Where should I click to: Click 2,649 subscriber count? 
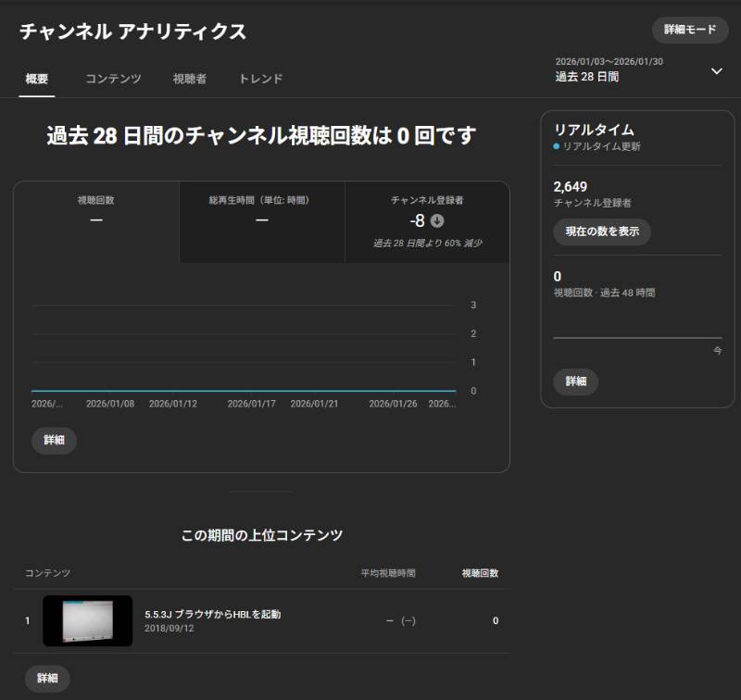(570, 186)
